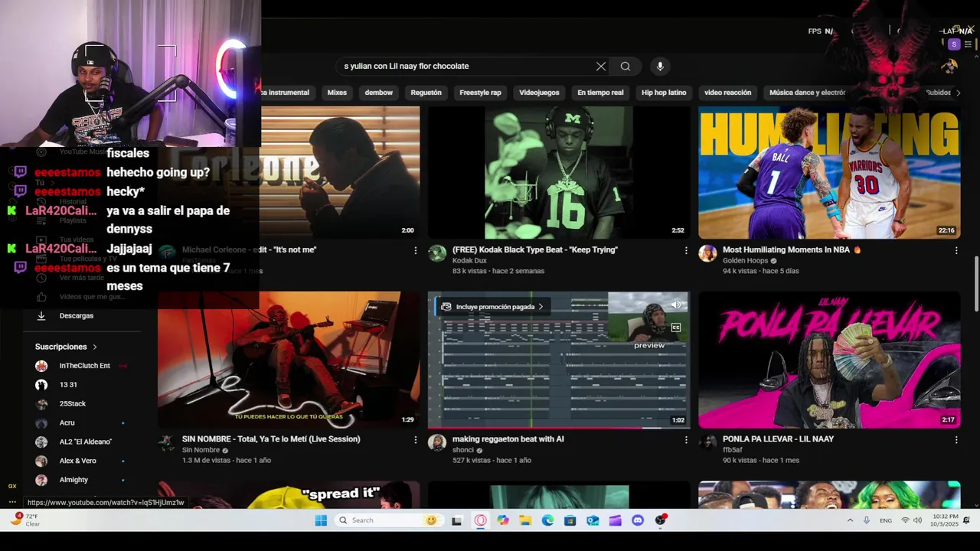This screenshot has width=980, height=551.
Task: Click the shonci channel name
Action: [463, 450]
